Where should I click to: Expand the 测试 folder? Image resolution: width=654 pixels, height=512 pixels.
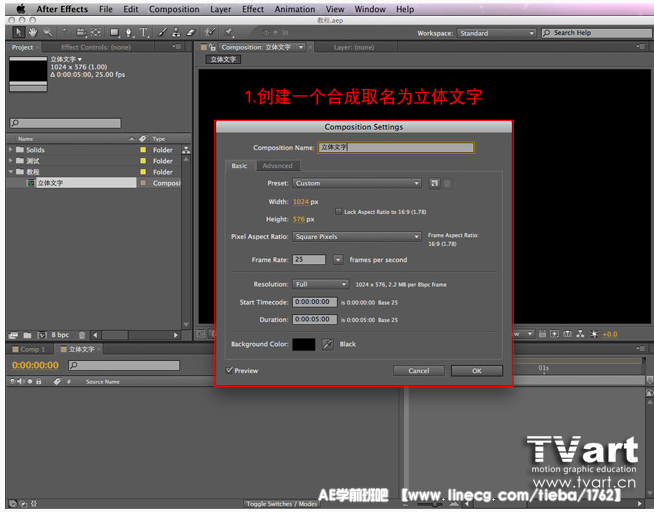click(x=11, y=160)
